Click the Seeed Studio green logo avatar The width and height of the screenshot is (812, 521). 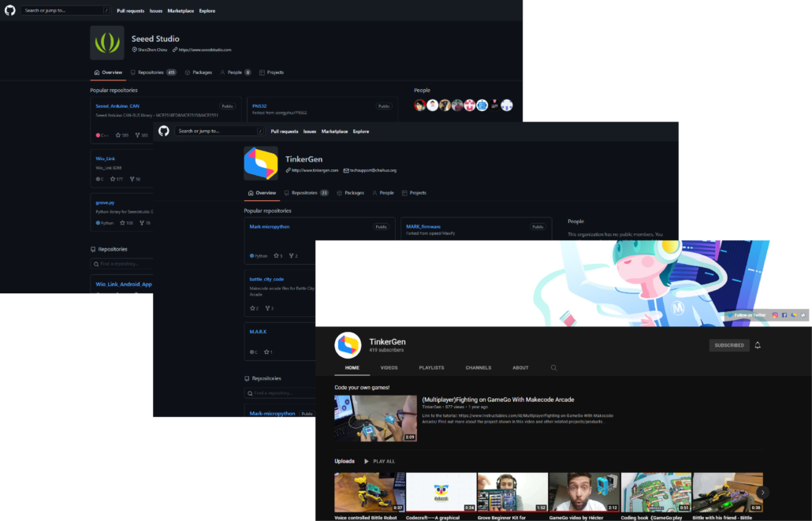[106, 43]
